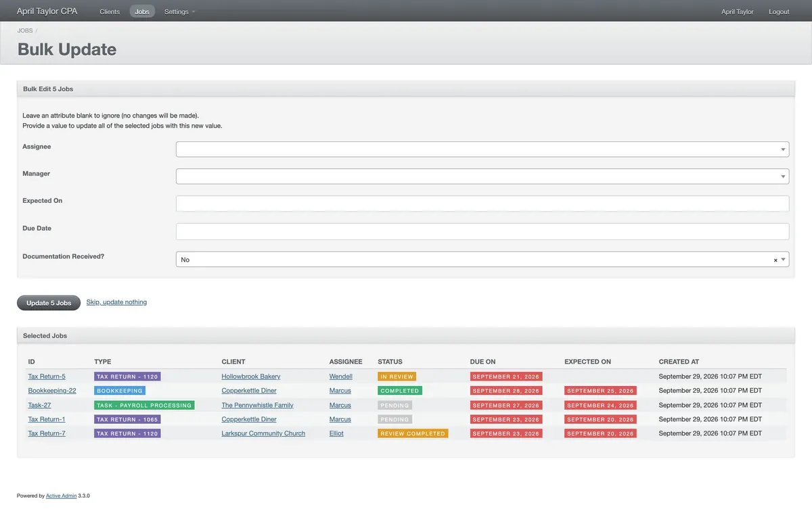Open the Task-27 job link
Image resolution: width=812 pixels, height=524 pixels.
tap(39, 406)
